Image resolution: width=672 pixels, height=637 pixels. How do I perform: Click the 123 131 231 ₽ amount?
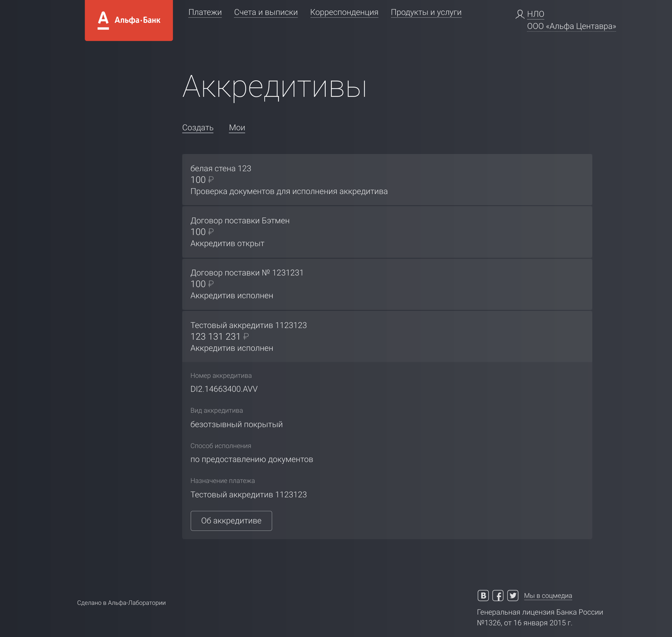tap(219, 337)
